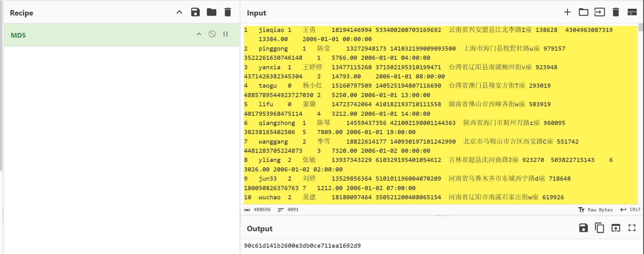Replace the input with the output
This screenshot has width=644, height=254.
(616, 228)
